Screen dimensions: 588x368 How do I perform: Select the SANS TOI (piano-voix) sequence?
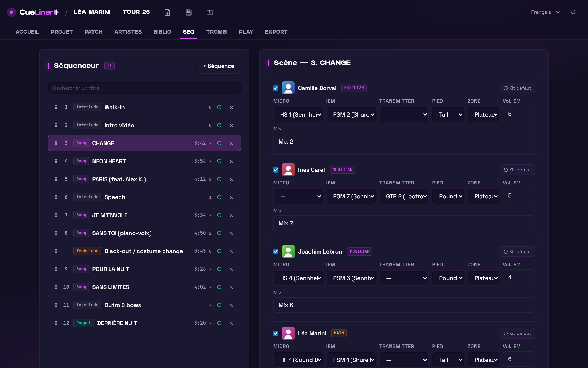pyautogui.click(x=144, y=233)
